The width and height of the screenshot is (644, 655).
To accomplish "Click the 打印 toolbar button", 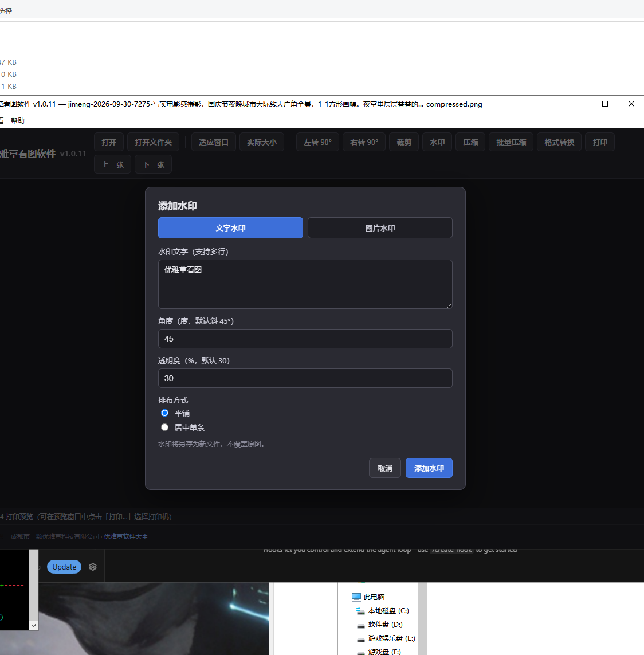I will pos(600,143).
